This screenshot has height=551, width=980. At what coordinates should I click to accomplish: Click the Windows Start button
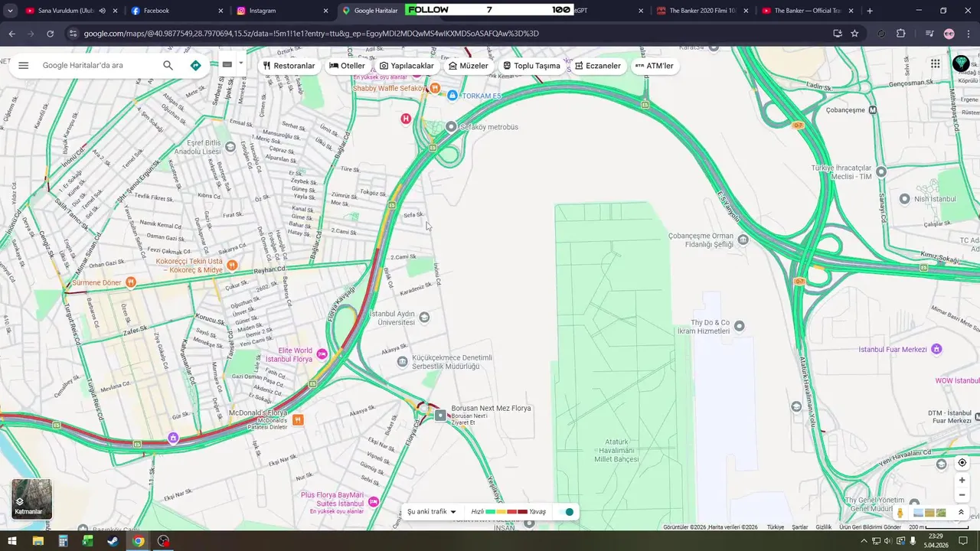coord(13,541)
